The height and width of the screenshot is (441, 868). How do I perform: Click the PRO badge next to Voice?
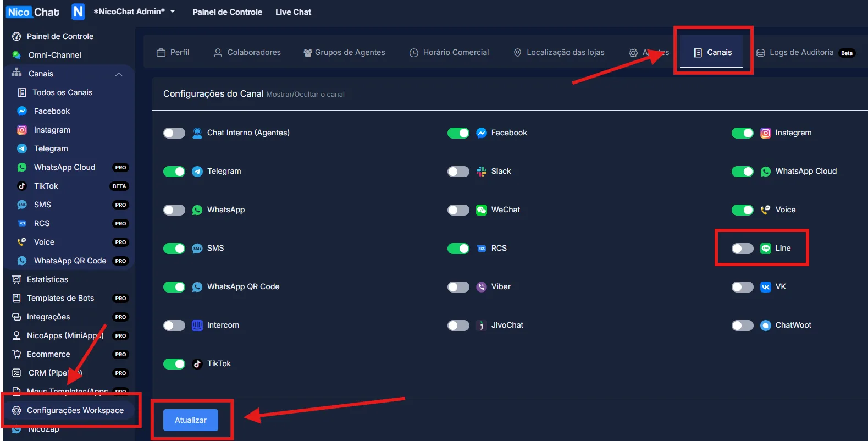120,242
